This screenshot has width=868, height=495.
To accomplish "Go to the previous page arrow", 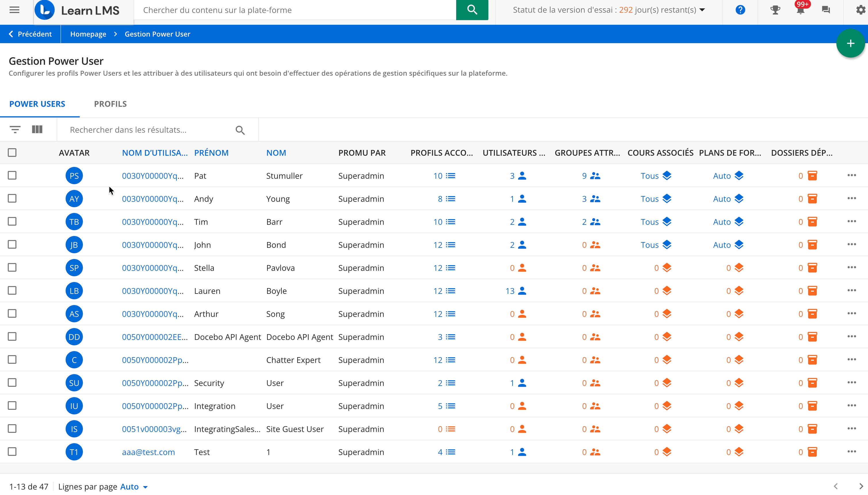I will (x=836, y=486).
